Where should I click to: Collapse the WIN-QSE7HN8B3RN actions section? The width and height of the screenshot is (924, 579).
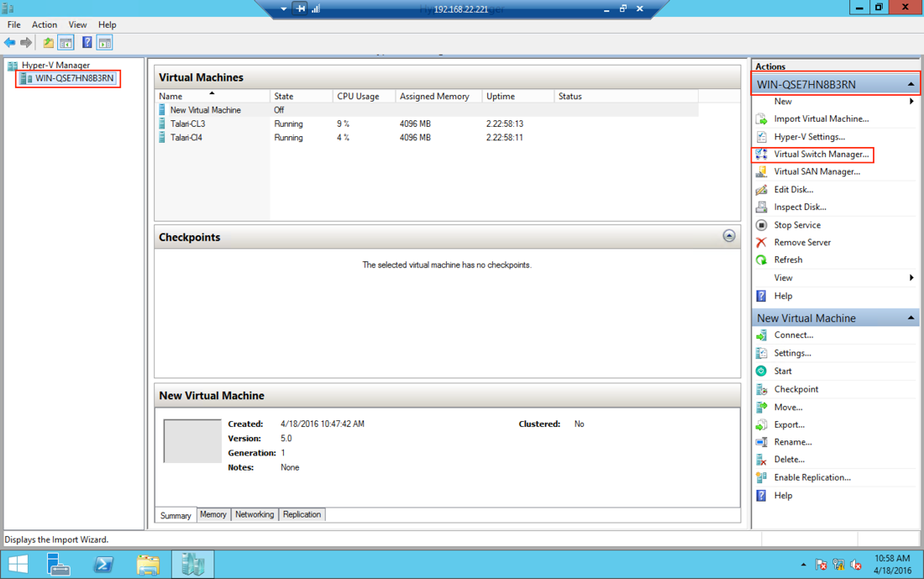[x=911, y=84]
